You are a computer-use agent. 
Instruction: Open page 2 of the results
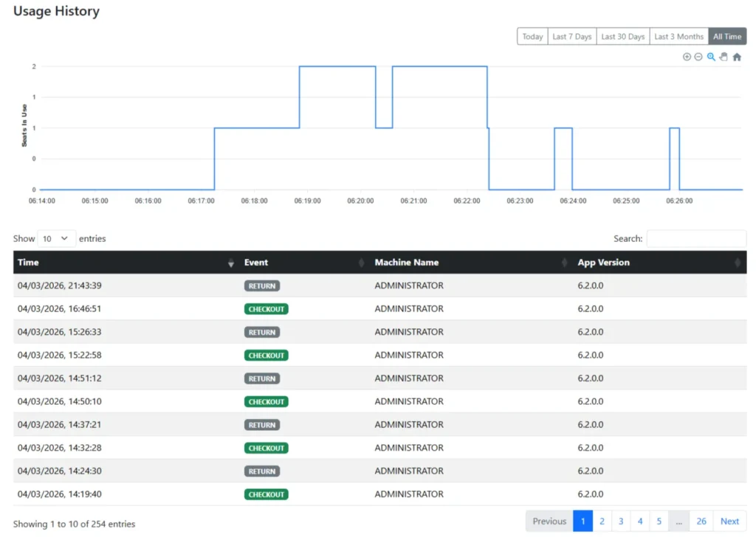[x=602, y=522]
